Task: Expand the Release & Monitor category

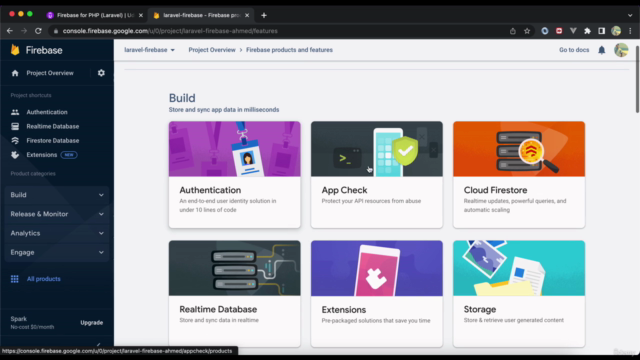Action: click(x=57, y=214)
